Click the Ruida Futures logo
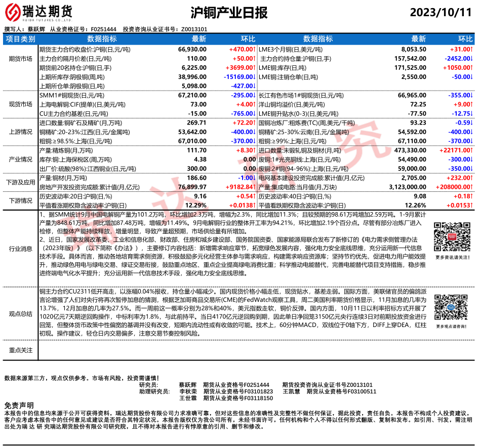 (38, 11)
